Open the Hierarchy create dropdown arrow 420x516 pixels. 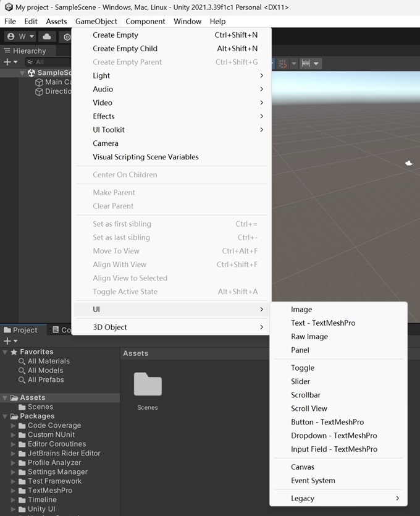tap(15, 62)
